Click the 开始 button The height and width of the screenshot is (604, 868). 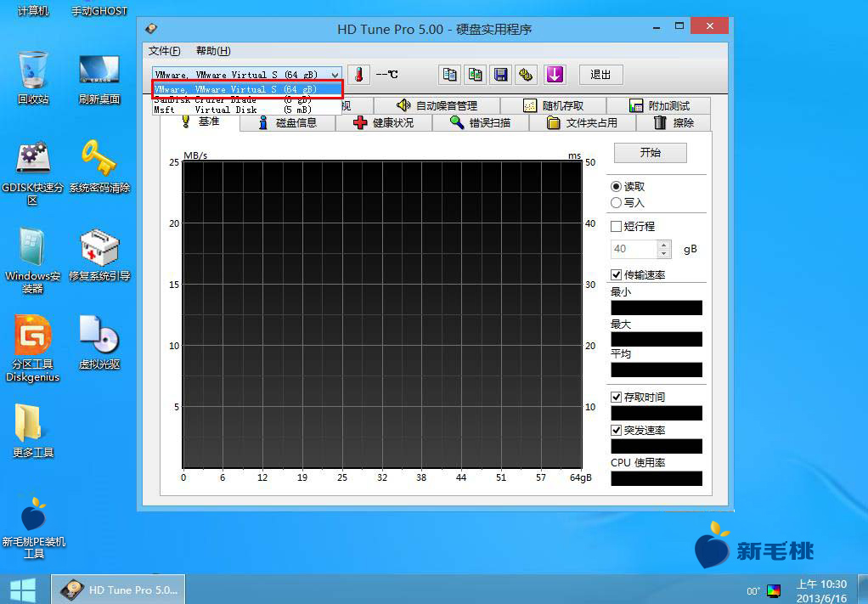pos(651,153)
